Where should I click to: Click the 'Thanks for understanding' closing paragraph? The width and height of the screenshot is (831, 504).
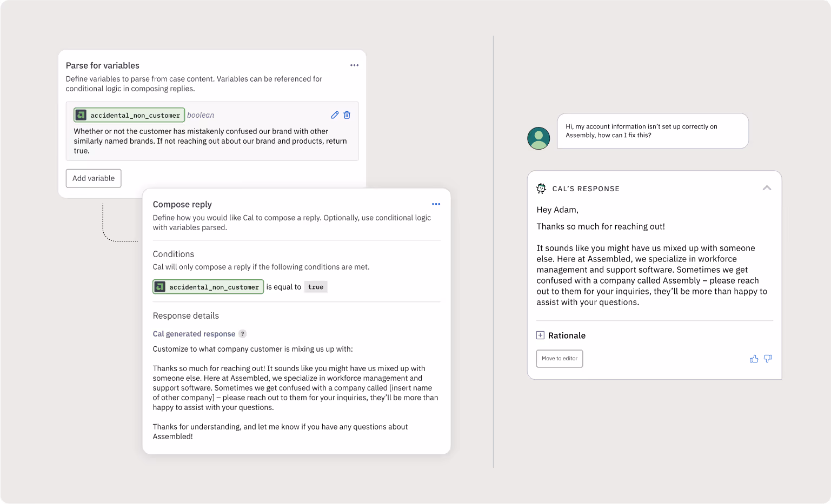coord(280,432)
